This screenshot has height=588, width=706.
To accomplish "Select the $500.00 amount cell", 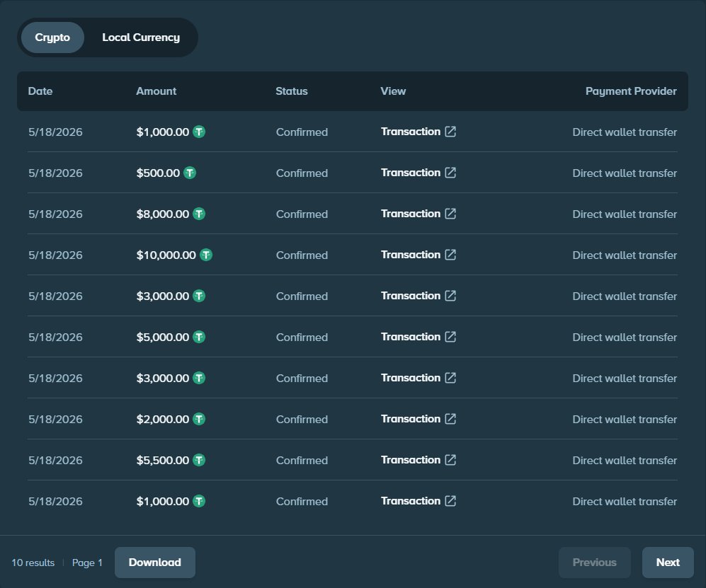I will (x=158, y=173).
